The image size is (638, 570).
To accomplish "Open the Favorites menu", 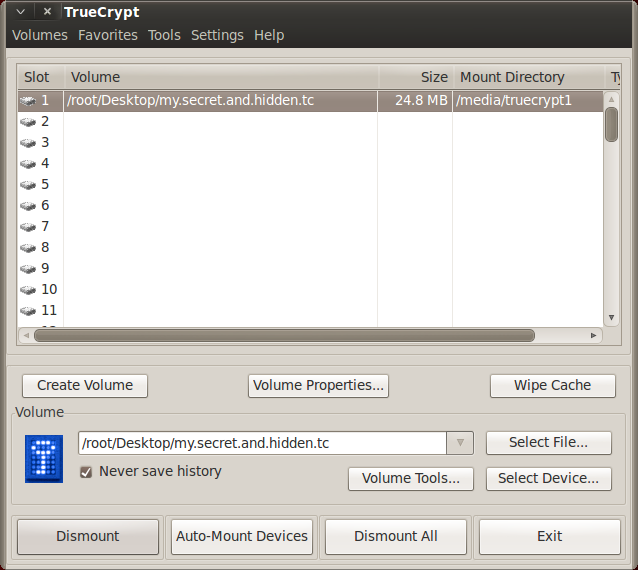I will pyautogui.click(x=108, y=35).
